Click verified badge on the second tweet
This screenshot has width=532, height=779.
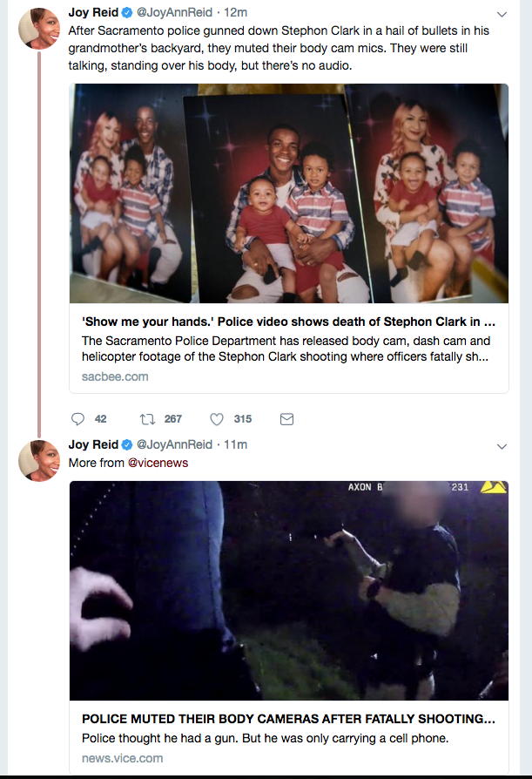127,444
